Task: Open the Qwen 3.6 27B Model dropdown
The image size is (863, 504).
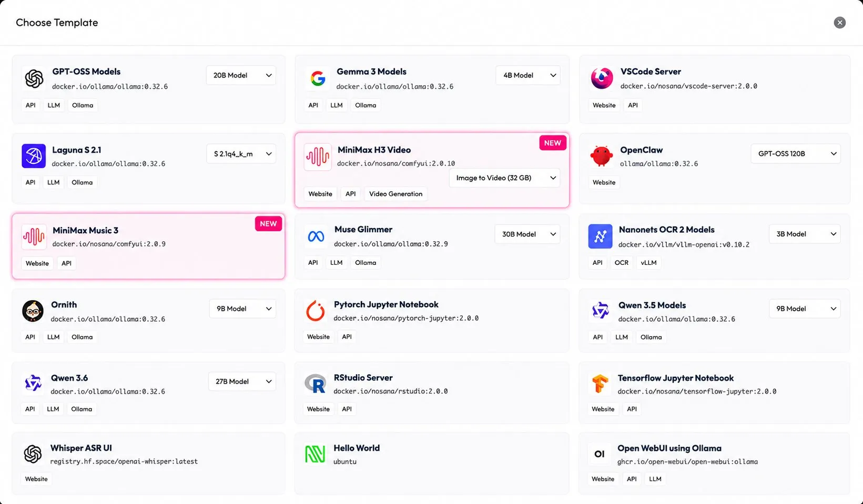Action: (242, 382)
